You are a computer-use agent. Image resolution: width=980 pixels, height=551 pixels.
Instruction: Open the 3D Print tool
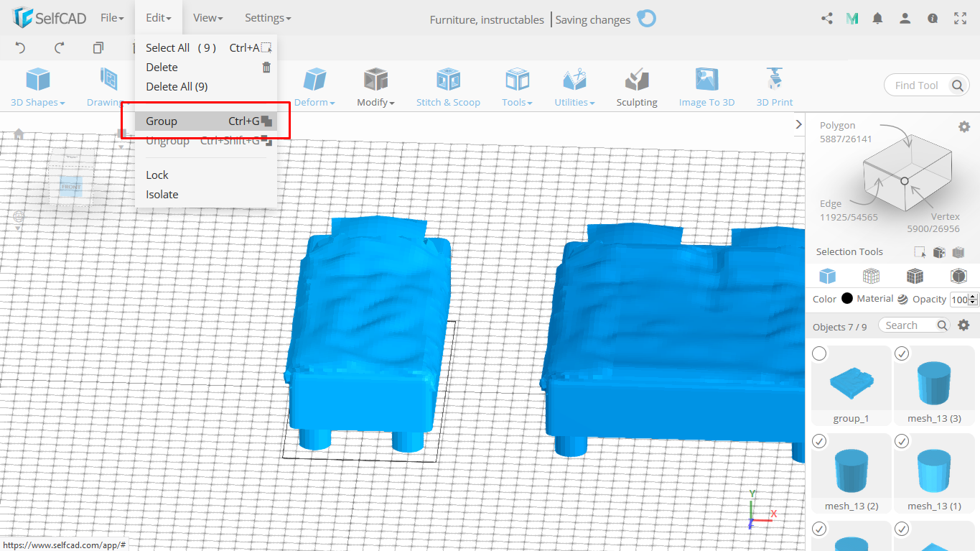tap(775, 88)
